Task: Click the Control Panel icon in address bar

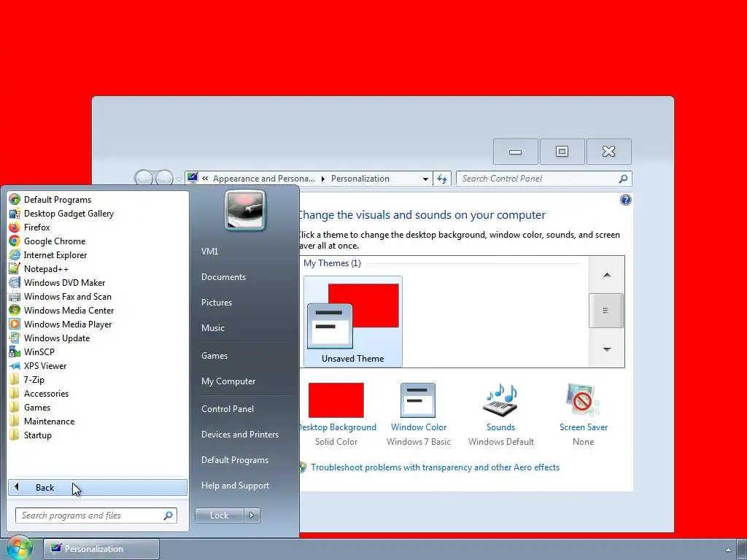Action: tap(193, 178)
